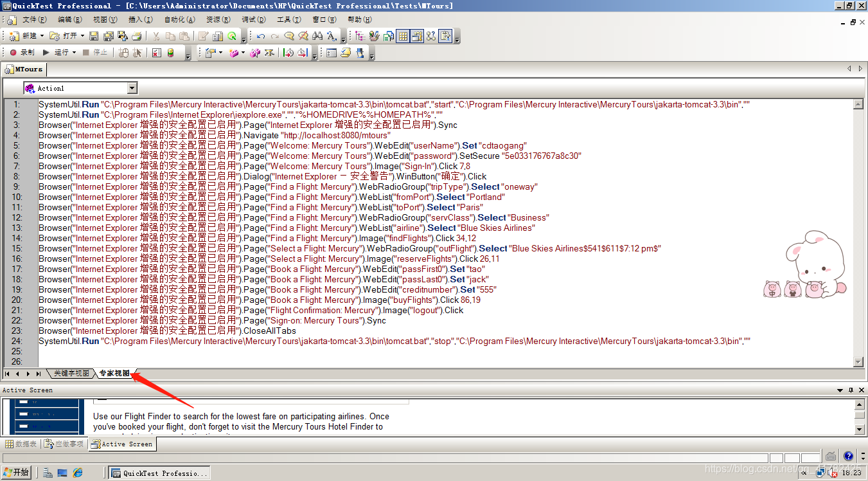Click the editor scrollbar down arrow
868x481 pixels.
point(858,362)
